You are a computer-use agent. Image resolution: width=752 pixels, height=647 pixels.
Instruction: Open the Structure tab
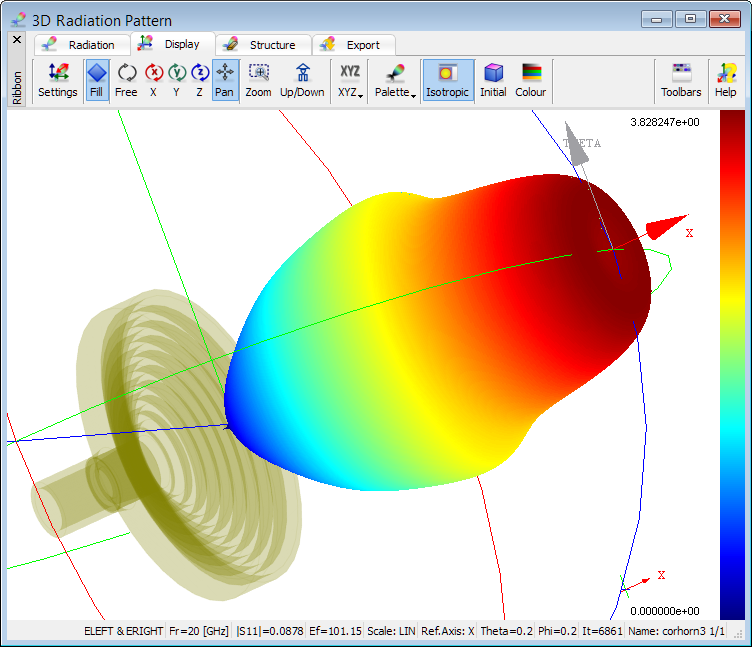[262, 45]
